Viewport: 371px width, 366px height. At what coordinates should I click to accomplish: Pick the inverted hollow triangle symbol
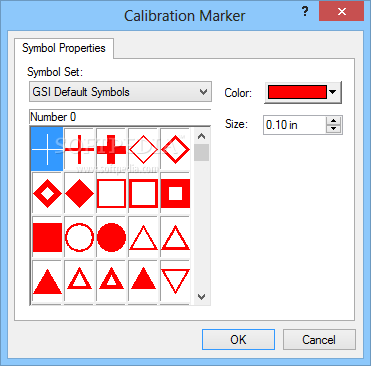175,282
